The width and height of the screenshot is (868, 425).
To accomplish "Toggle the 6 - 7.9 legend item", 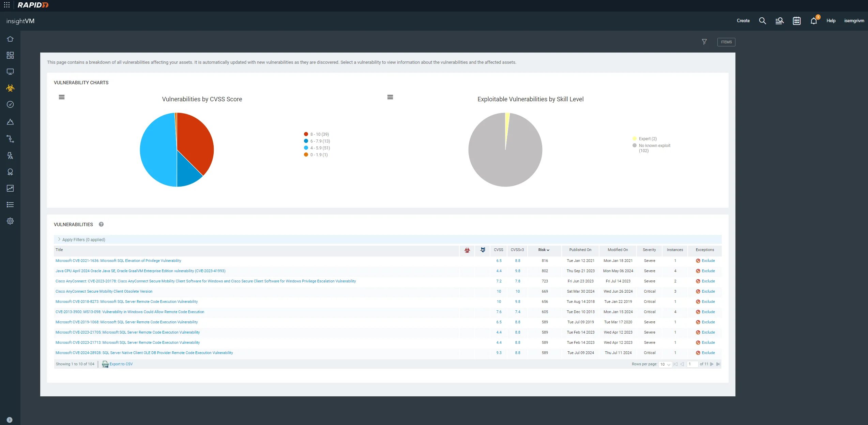I will point(317,141).
